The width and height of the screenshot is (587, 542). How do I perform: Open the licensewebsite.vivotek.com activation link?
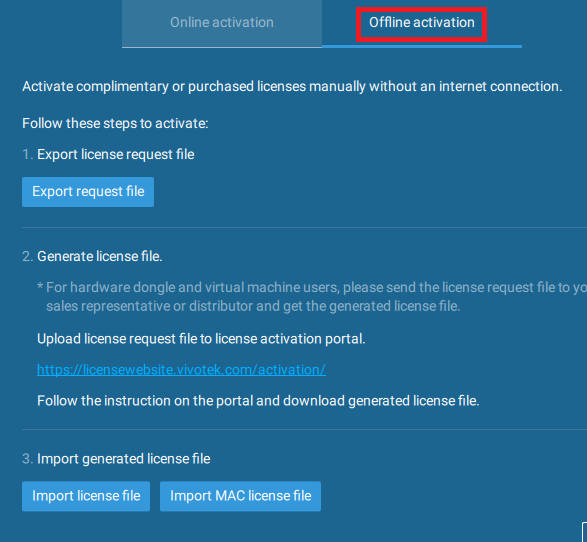pos(181,370)
